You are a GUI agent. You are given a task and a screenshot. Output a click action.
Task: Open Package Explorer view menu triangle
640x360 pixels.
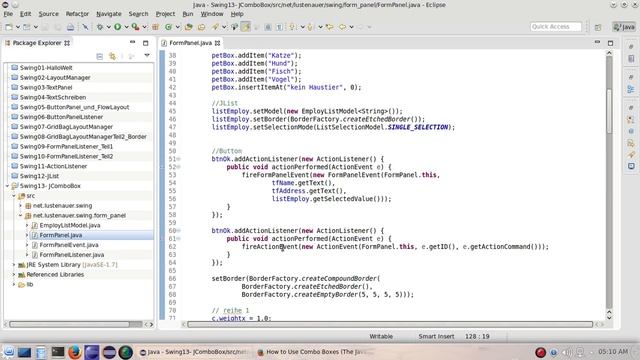click(x=147, y=56)
